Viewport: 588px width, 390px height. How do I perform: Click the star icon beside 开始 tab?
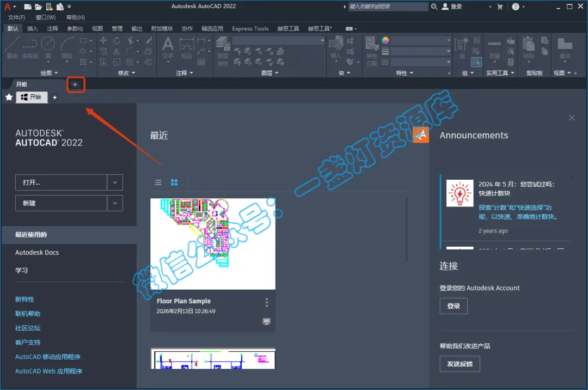point(9,97)
